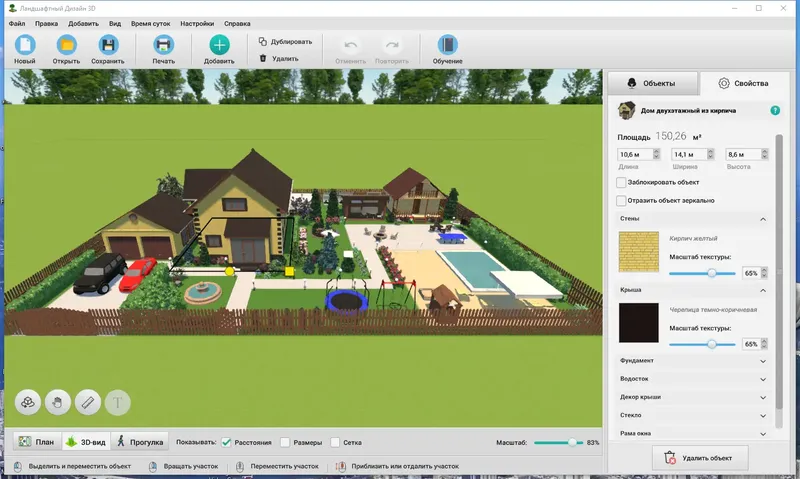Click the Удалить объект button
This screenshot has height=479, width=800.
pos(700,458)
